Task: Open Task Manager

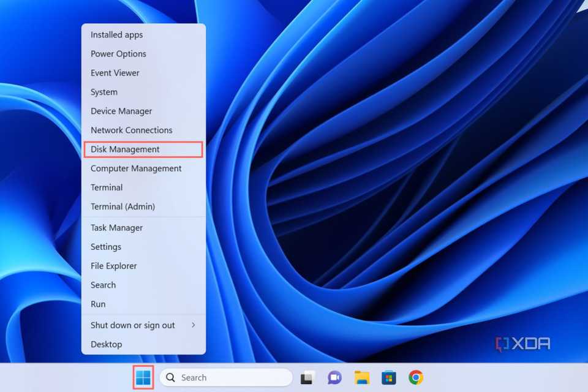Action: click(x=143, y=228)
